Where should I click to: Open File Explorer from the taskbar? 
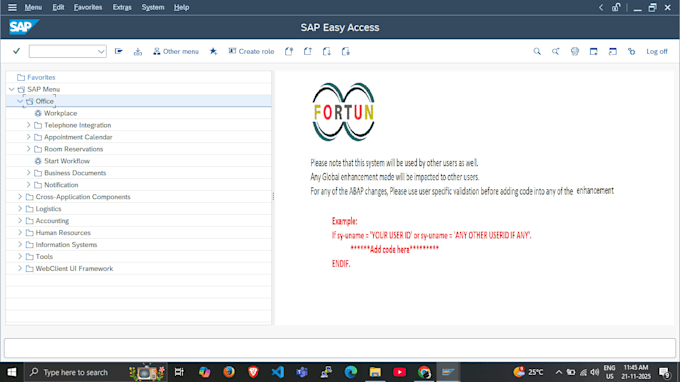(x=375, y=372)
